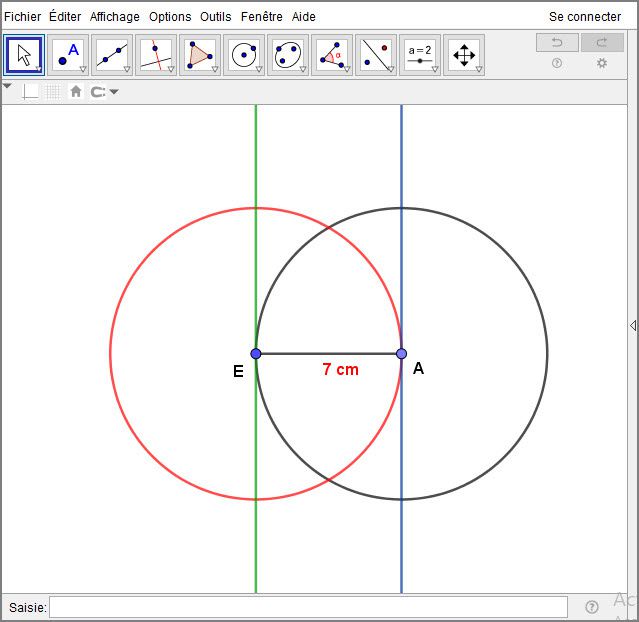Toggle grid display in style bar
This screenshot has width=639, height=622.
click(x=53, y=92)
